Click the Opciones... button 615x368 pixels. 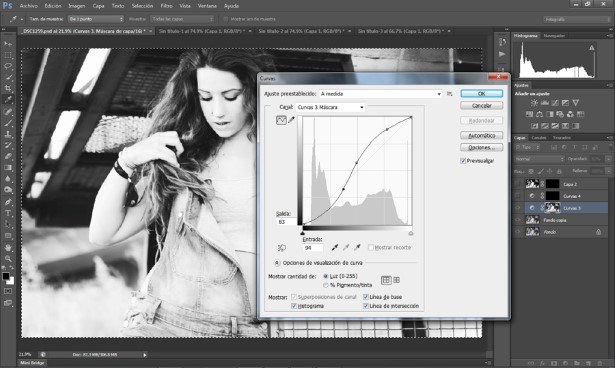pos(481,148)
